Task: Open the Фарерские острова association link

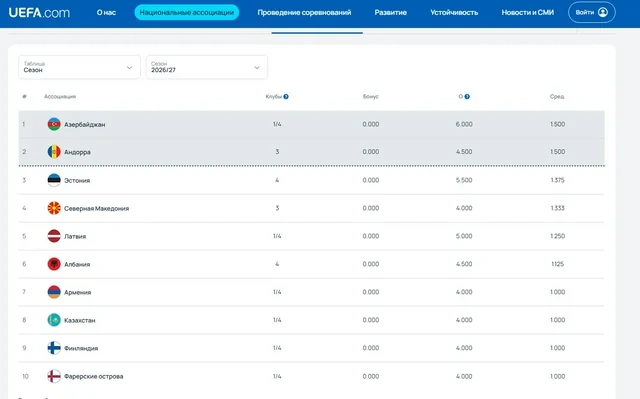Action: pos(93,377)
